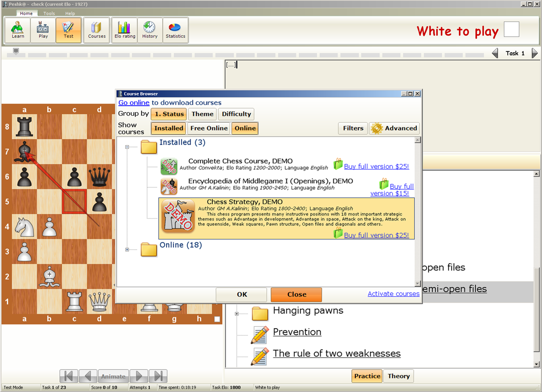Open the Prevention theme link
This screenshot has height=392, width=542.
(x=297, y=332)
